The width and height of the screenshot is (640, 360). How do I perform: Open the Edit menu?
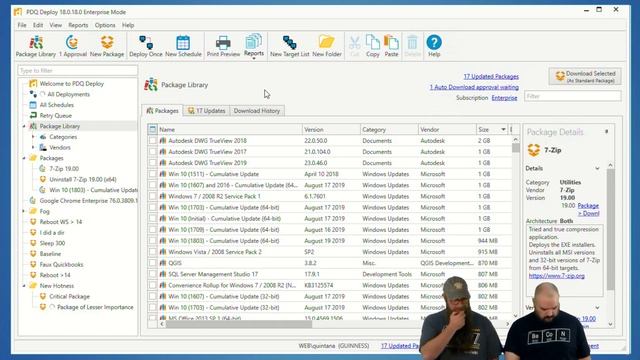[38, 25]
